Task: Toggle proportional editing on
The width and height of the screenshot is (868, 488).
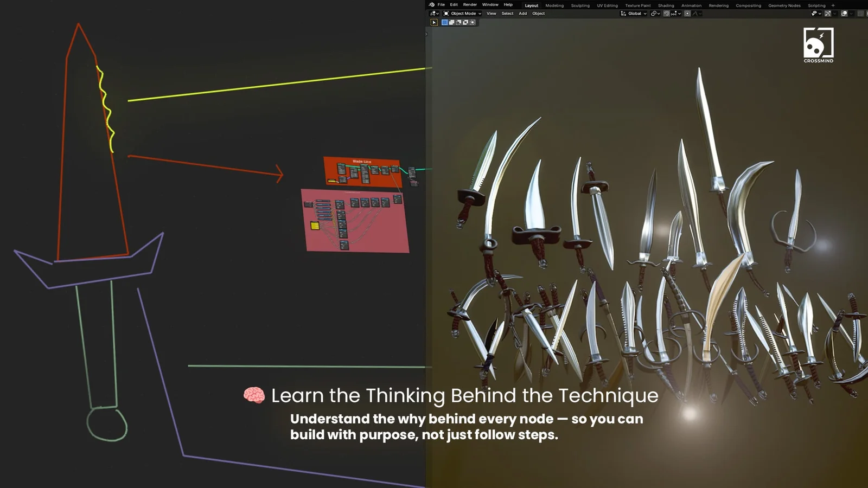Action: 687,14
